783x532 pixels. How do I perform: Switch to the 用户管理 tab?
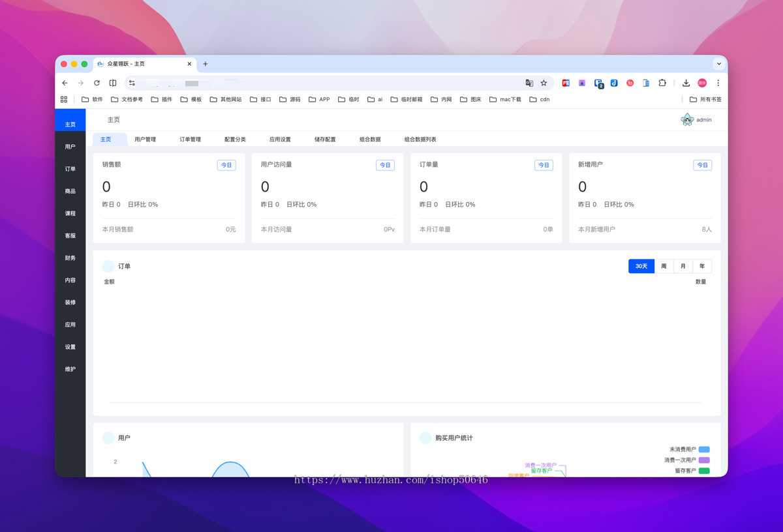(x=145, y=140)
